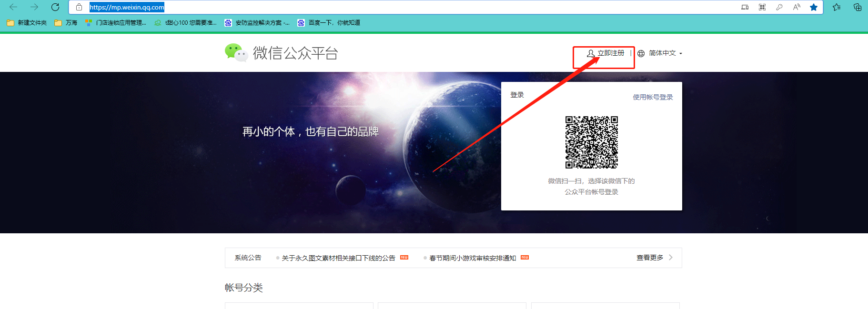The width and height of the screenshot is (868, 309).
Task: Click the browser back arrow
Action: click(x=13, y=7)
